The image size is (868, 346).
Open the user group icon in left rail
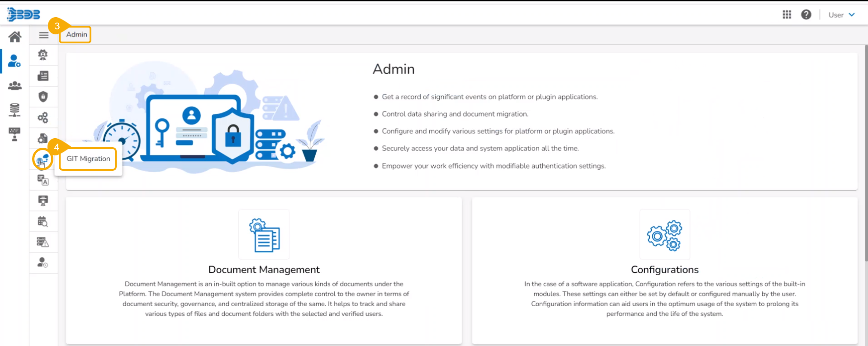pyautogui.click(x=15, y=85)
